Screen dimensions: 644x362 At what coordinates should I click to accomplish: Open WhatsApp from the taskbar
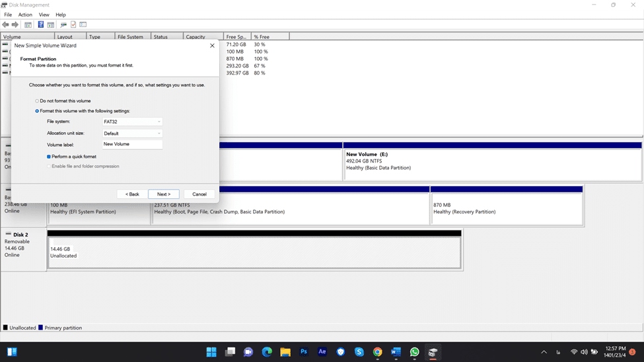414,351
